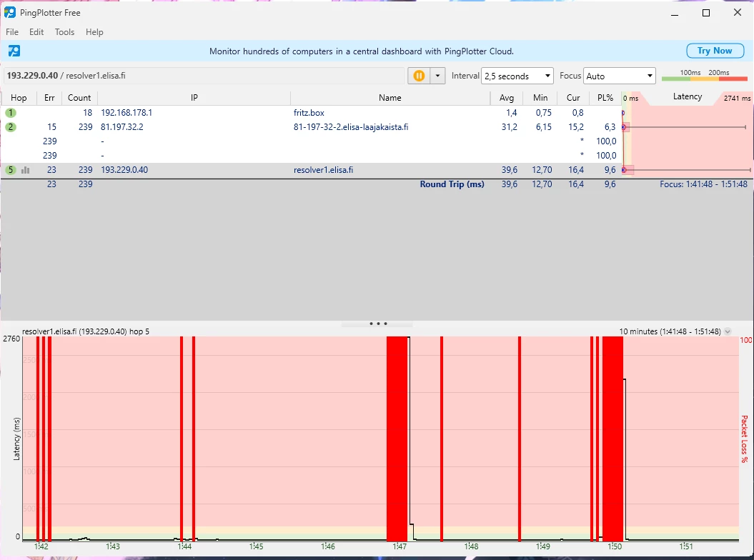Click the PingPlotter app icon in title bar
This screenshot has height=560, width=754.
(10, 12)
